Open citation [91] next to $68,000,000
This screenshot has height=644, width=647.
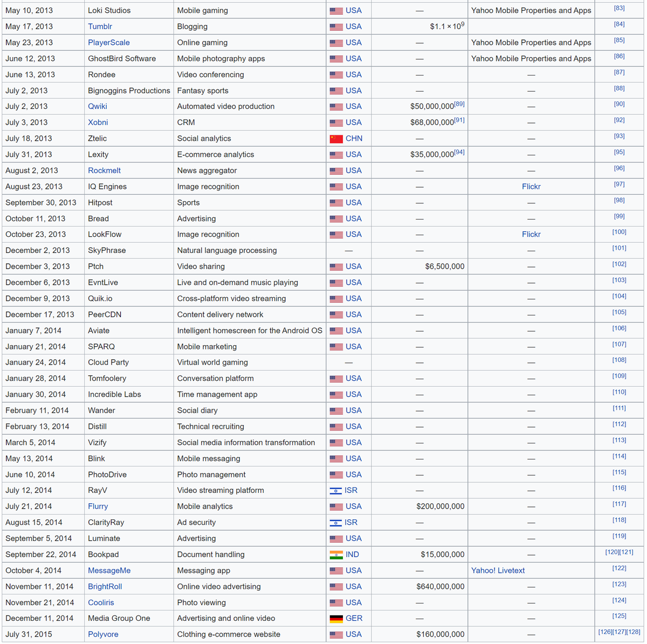pos(459,120)
